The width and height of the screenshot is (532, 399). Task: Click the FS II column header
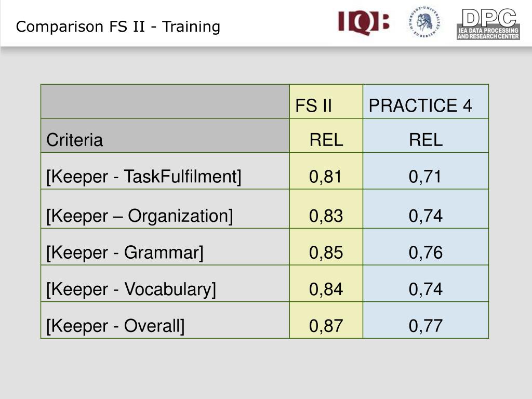click(326, 101)
